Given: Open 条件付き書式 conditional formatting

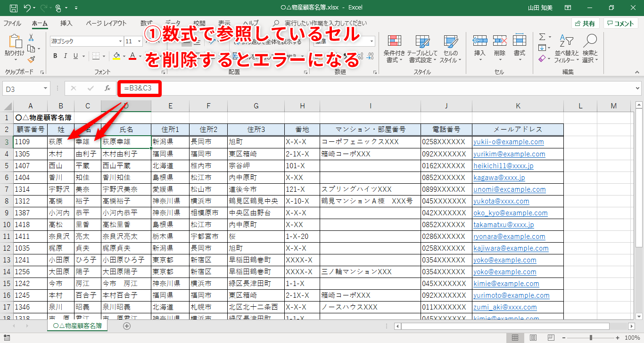Looking at the screenshot, I should 394,49.
